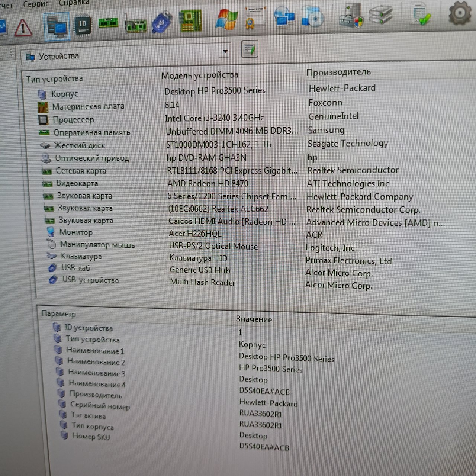Image resolution: width=476 pixels, height=476 pixels.
Task: Click the (10EC:0662) Realtek ALC662 cell
Action: click(218, 209)
